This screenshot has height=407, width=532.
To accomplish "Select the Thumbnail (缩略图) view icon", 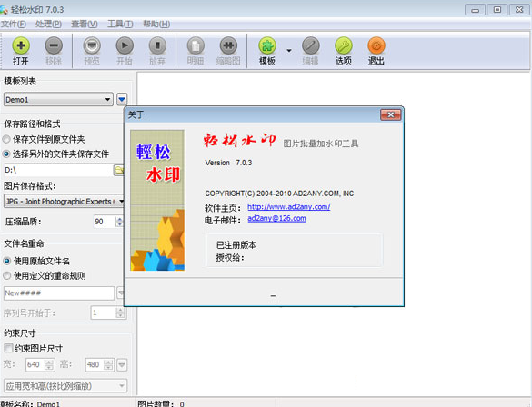I will point(228,45).
